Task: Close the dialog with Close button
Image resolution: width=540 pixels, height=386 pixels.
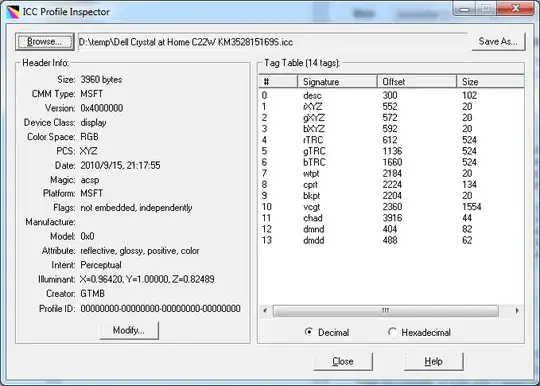Action: pos(343,361)
